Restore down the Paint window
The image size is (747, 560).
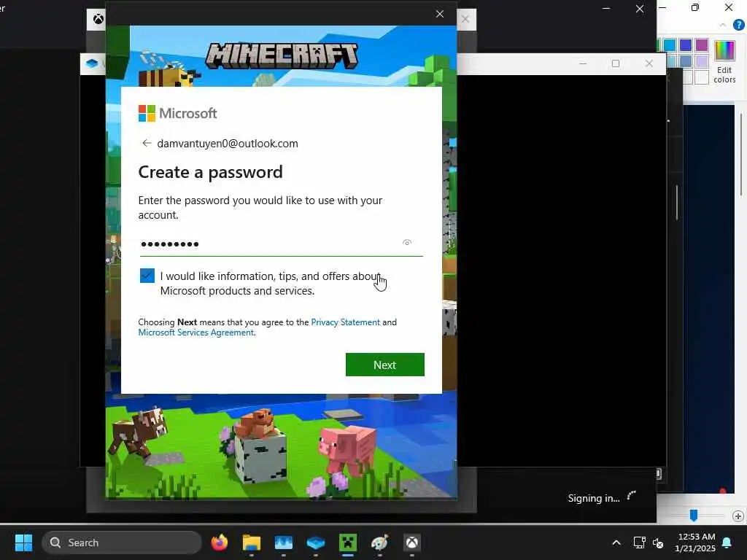695,7
